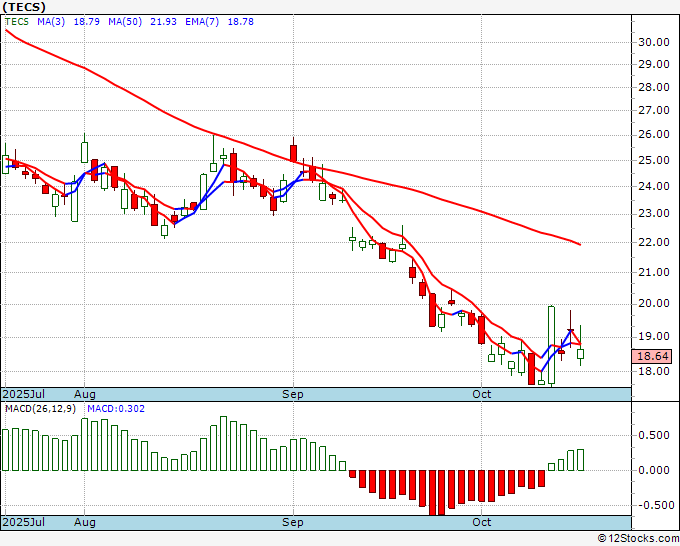The height and width of the screenshot is (546, 680).
Task: Click the last green MACD histogram bar
Action: pyautogui.click(x=580, y=460)
